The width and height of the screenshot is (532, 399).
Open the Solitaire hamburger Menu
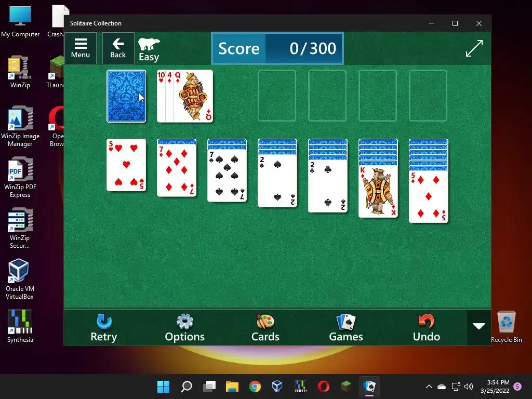(x=81, y=48)
